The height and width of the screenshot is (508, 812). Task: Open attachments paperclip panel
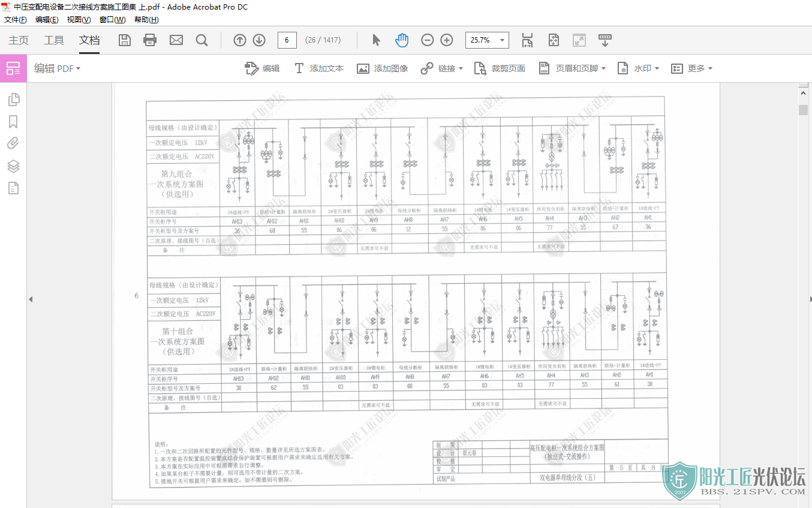coord(13,143)
